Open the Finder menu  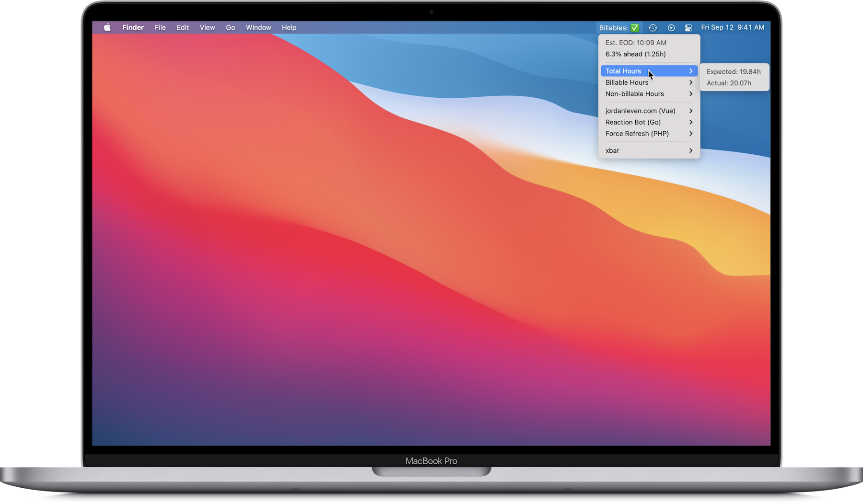click(133, 28)
